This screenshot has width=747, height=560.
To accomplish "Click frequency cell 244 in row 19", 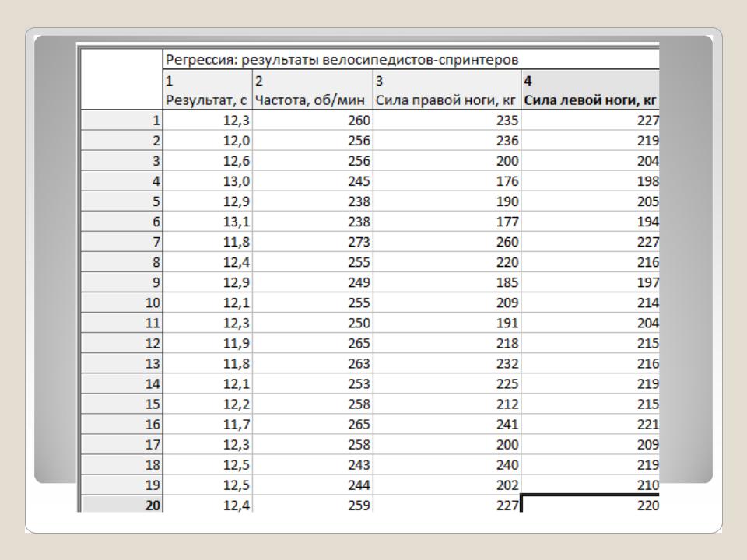I will pyautogui.click(x=313, y=485).
